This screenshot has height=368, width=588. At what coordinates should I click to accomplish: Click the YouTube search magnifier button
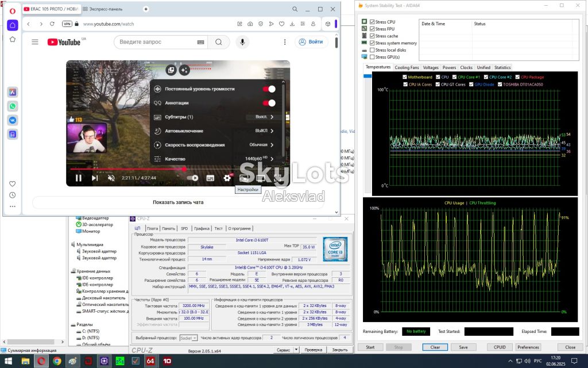point(219,42)
